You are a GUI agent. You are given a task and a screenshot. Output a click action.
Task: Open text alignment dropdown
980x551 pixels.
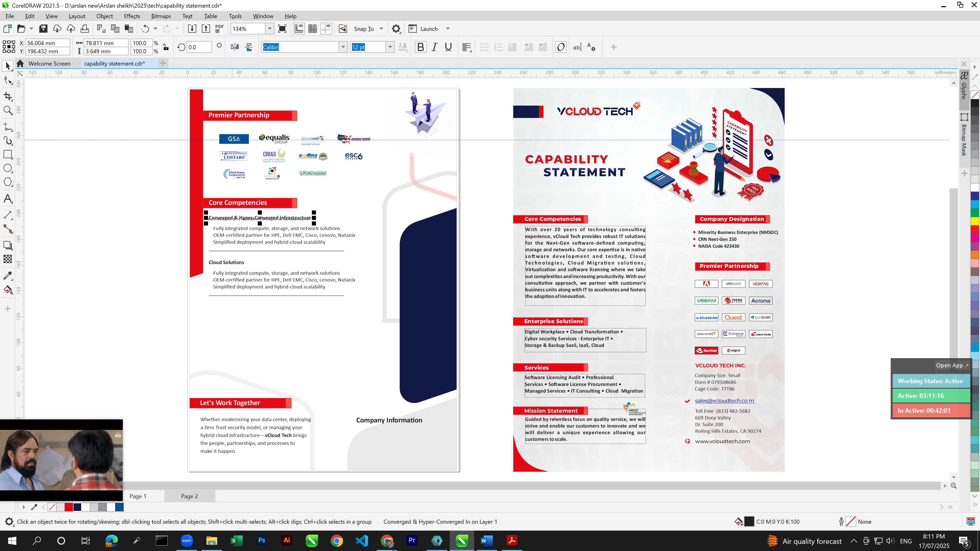click(x=467, y=47)
